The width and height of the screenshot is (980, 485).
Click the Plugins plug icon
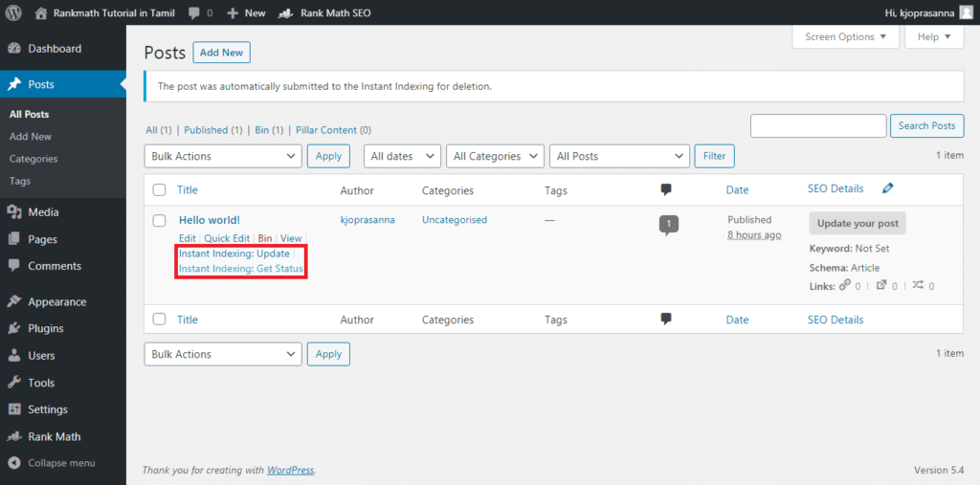(14, 329)
